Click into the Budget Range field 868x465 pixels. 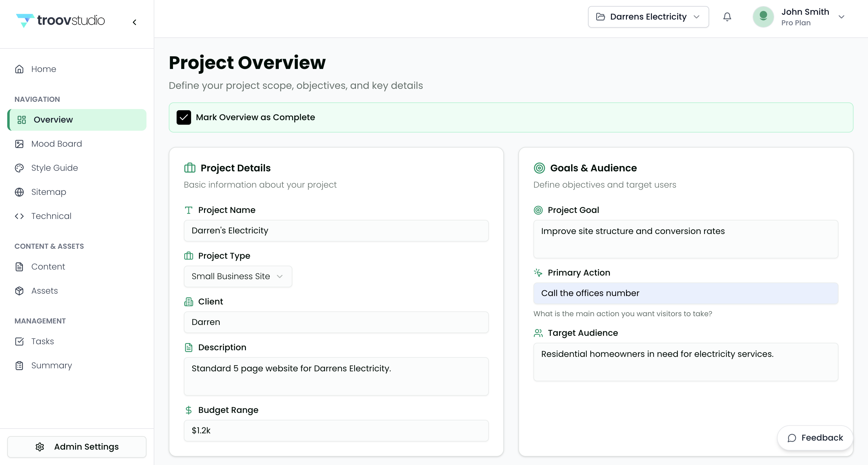click(336, 430)
